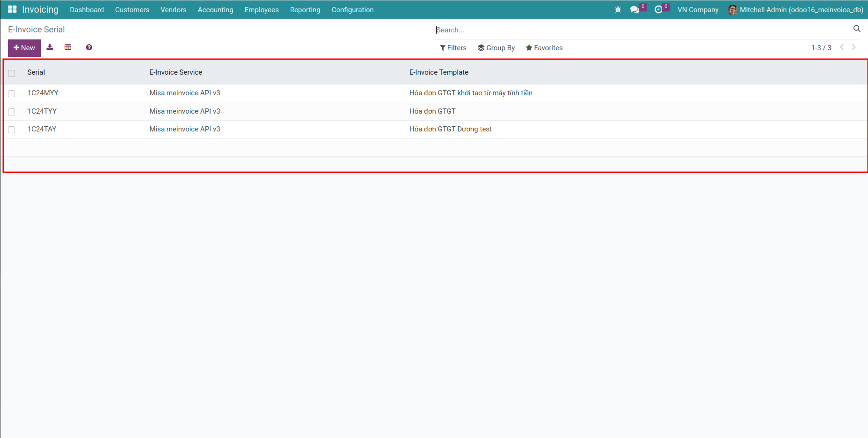The height and width of the screenshot is (438, 868).
Task: Insert list into spreadsheet icon
Action: click(68, 47)
